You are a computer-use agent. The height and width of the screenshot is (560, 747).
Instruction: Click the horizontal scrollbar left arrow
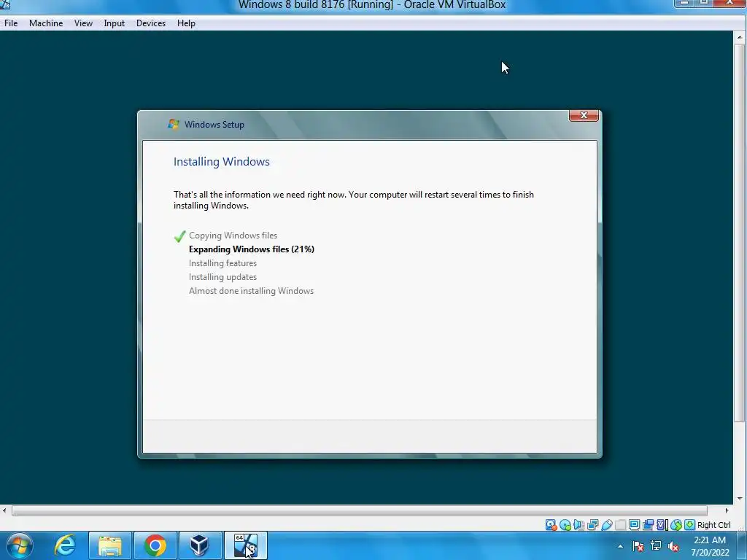click(4, 510)
